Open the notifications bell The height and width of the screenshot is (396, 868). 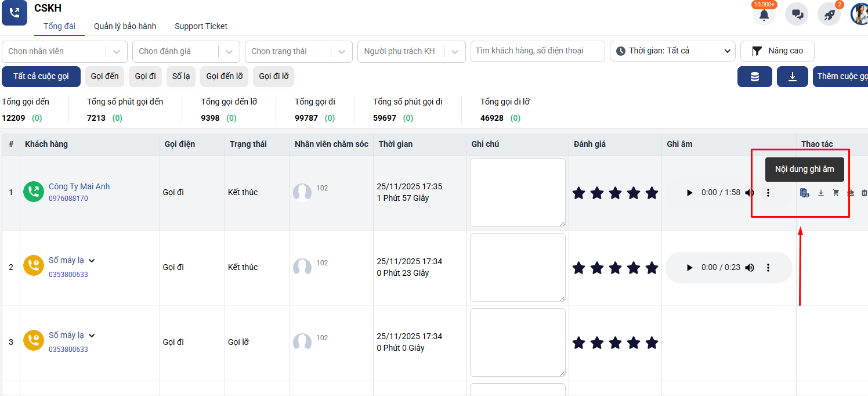point(764,15)
